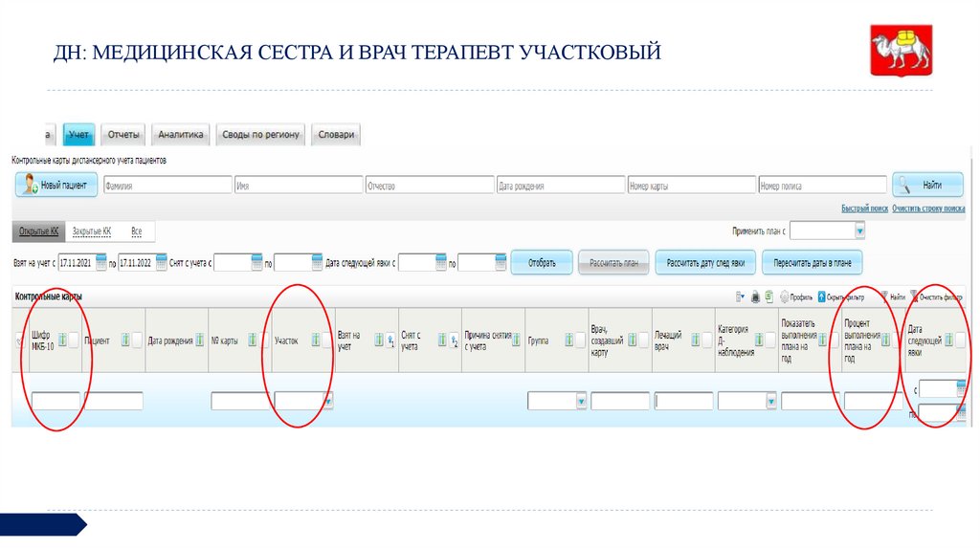Sort by Взят на учет arrow icon
980x549 pixels.
click(x=390, y=340)
